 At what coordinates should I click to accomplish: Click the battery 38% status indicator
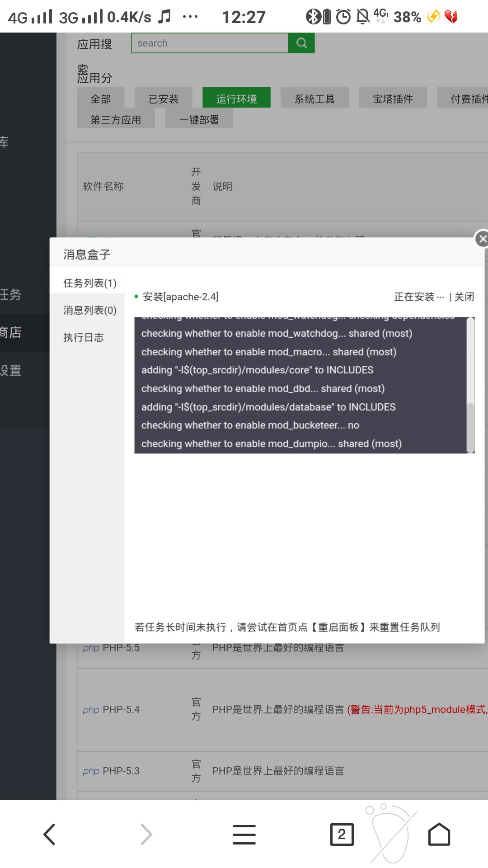(407, 17)
